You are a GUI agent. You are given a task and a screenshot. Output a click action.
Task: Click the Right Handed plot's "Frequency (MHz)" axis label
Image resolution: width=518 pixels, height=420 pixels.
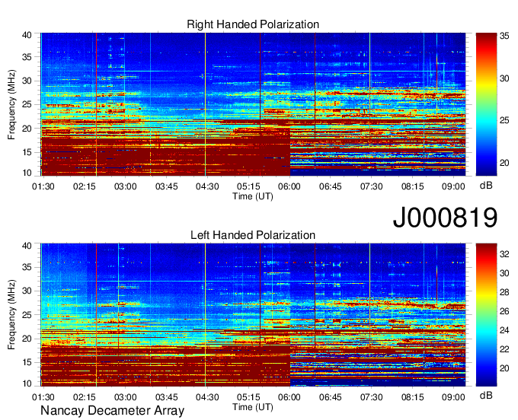click(11, 104)
